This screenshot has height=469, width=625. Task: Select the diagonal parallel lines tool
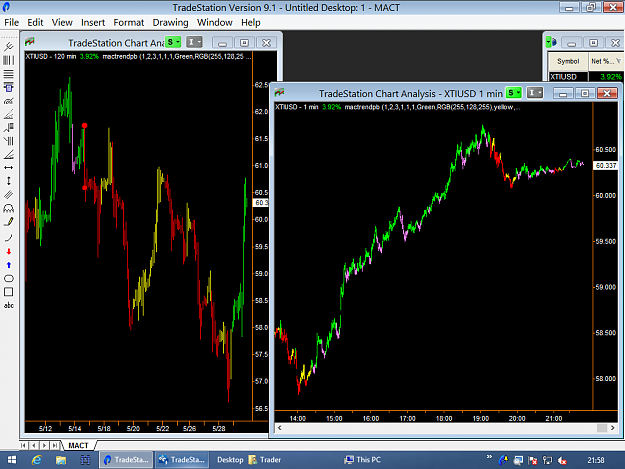[x=8, y=195]
